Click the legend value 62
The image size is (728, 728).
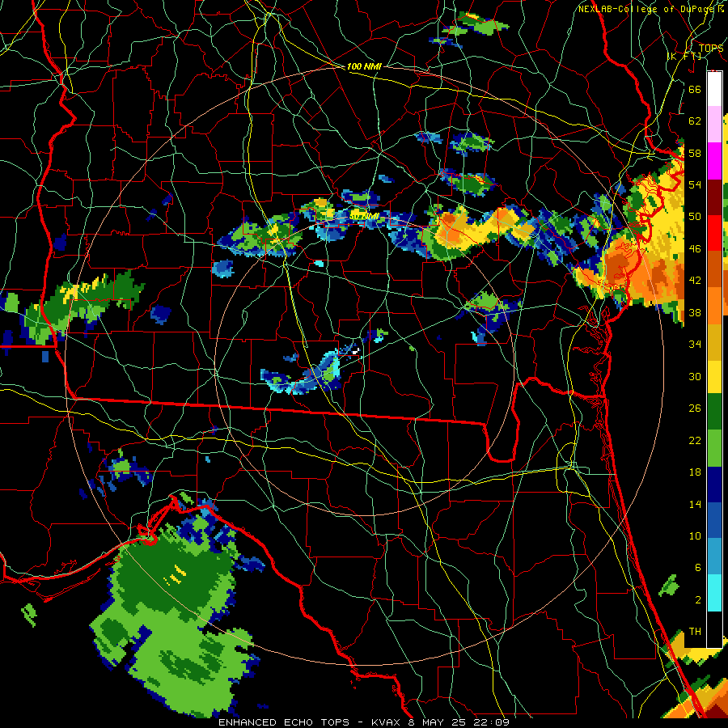tap(695, 121)
